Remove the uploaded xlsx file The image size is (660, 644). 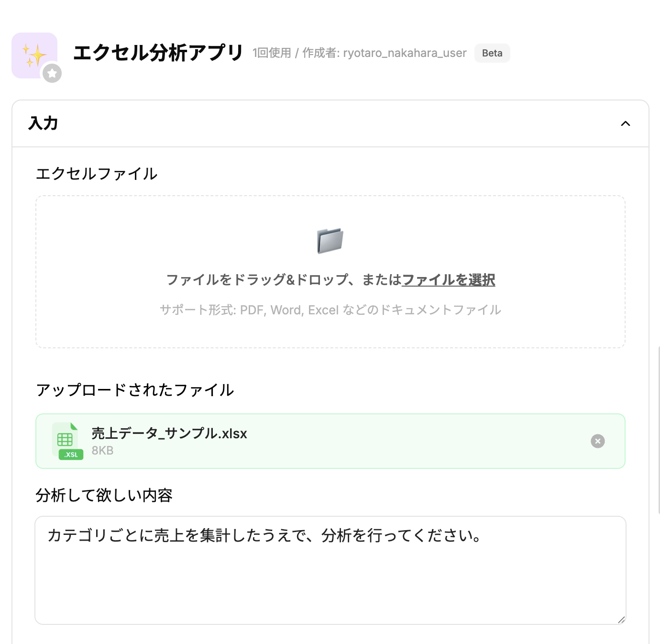[597, 441]
